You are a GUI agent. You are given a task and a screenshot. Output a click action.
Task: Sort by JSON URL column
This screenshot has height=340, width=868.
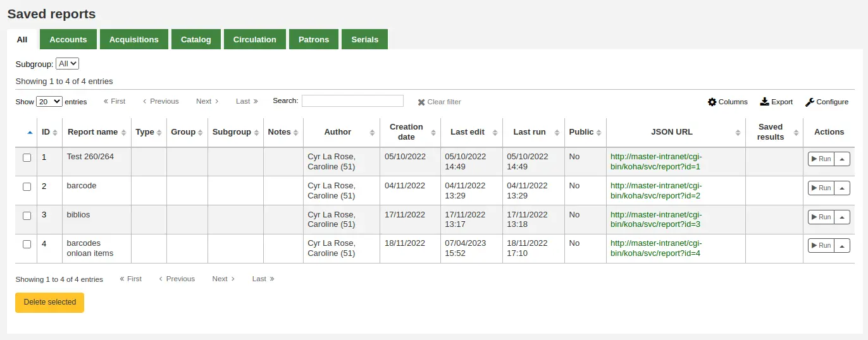pos(676,132)
